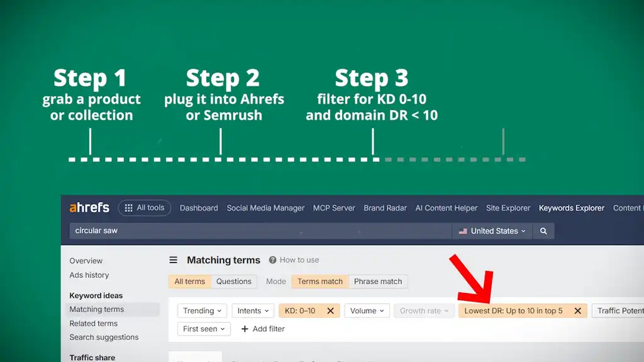This screenshot has height=362, width=644.
Task: Open AI Content Helper
Action: coord(446,208)
